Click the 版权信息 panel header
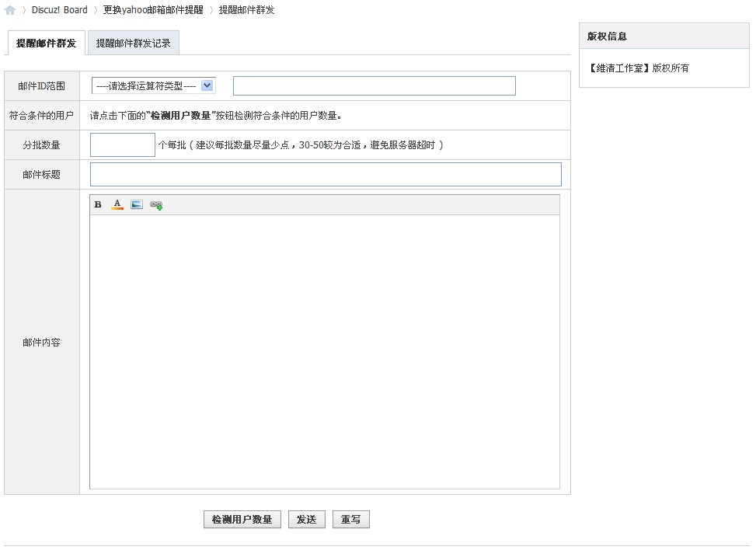The height and width of the screenshot is (550, 756). coord(664,37)
